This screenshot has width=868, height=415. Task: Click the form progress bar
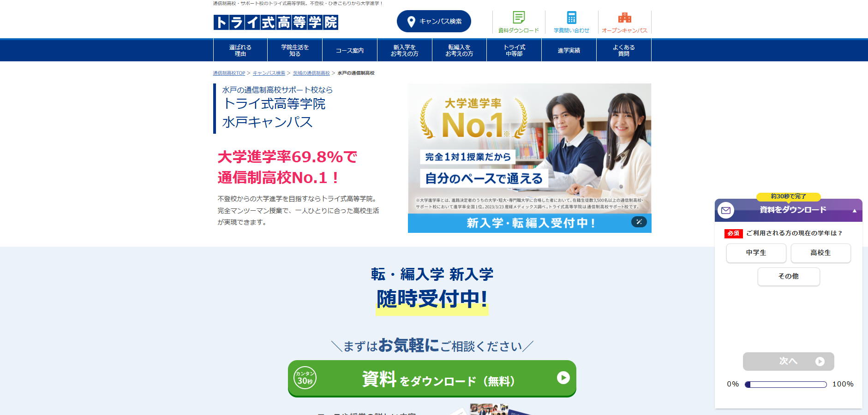pyautogui.click(x=785, y=385)
